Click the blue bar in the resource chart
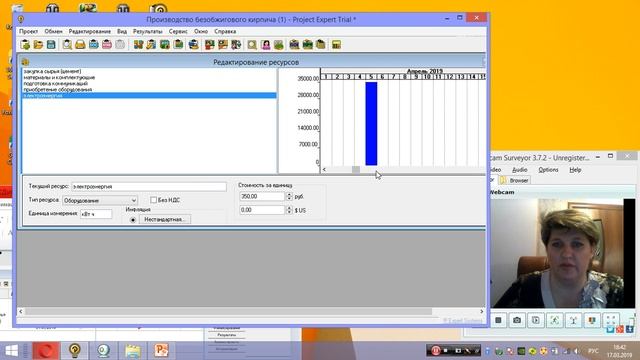Viewport: 640px width, 360px height. click(x=371, y=124)
